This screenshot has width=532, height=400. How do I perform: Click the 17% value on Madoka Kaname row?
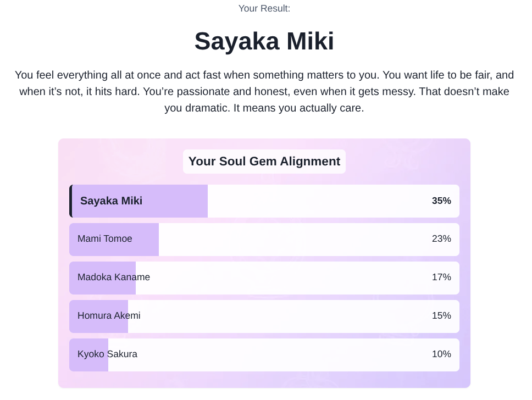click(441, 277)
